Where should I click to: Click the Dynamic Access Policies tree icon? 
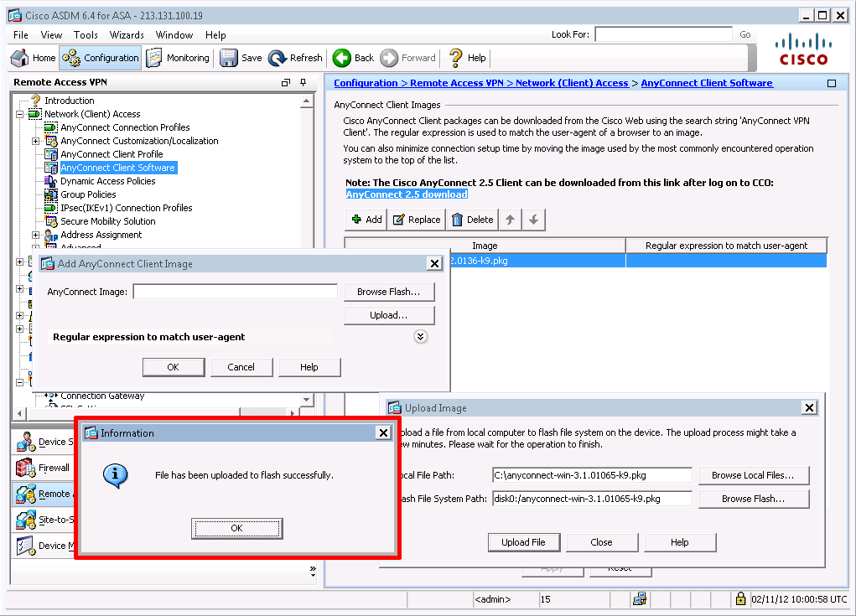point(50,181)
